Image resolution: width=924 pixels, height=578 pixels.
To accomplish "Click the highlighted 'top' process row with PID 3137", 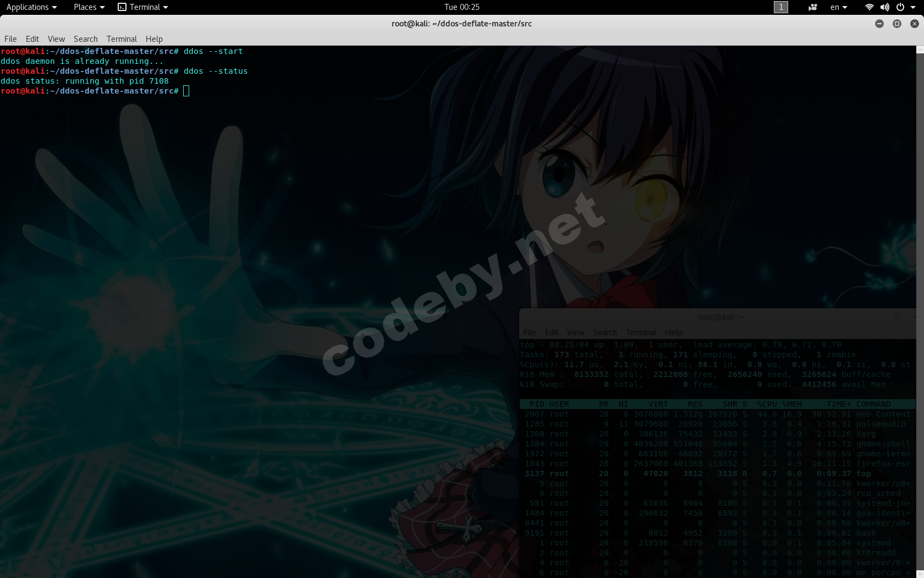I will pos(717,474).
